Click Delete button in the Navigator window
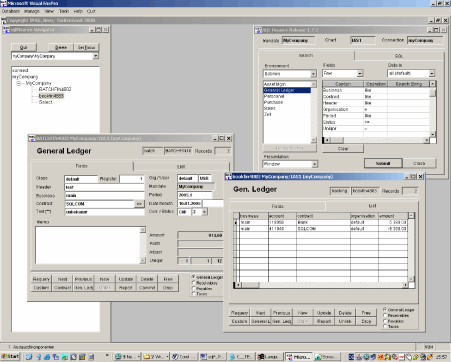This screenshot has height=362, width=451. click(x=61, y=47)
